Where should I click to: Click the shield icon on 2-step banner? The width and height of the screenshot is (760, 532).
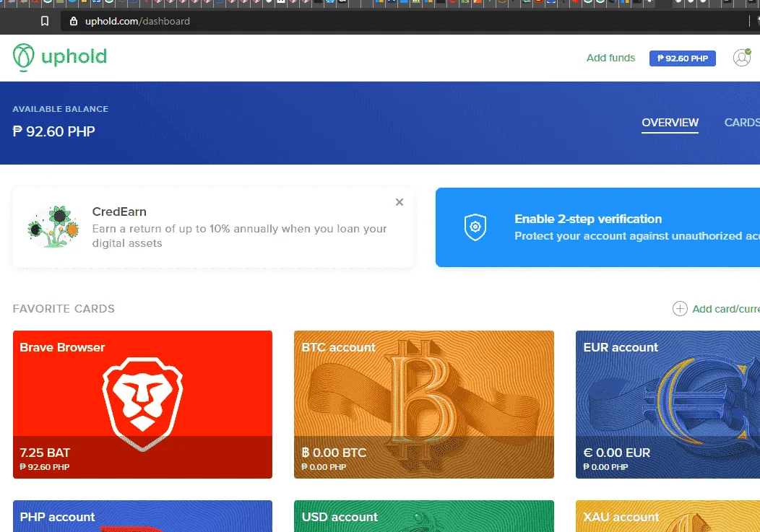[x=475, y=227]
